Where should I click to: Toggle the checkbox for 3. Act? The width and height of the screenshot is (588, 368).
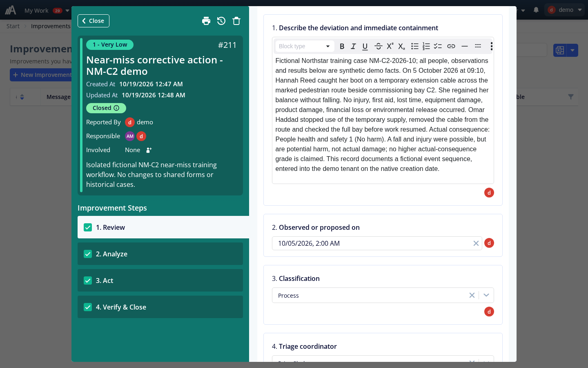pyautogui.click(x=88, y=280)
